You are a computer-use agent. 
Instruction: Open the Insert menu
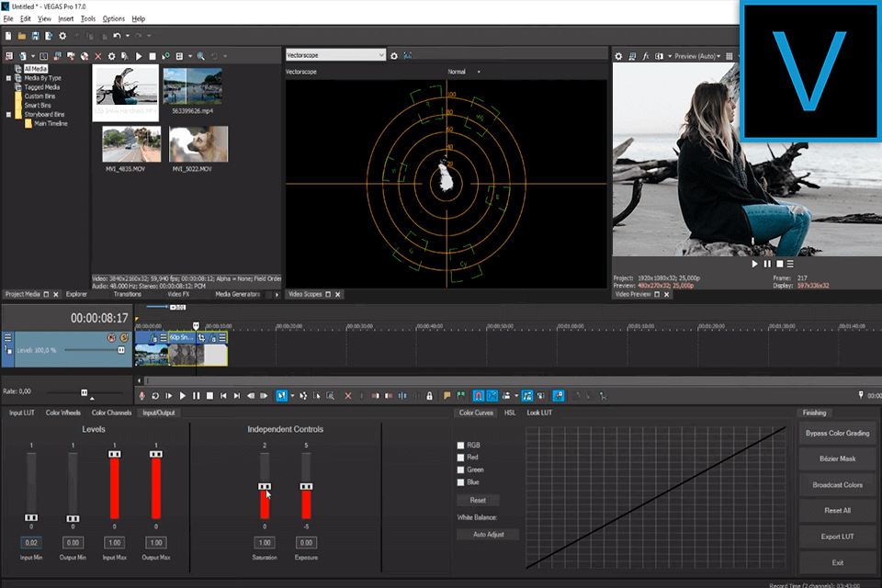point(66,18)
